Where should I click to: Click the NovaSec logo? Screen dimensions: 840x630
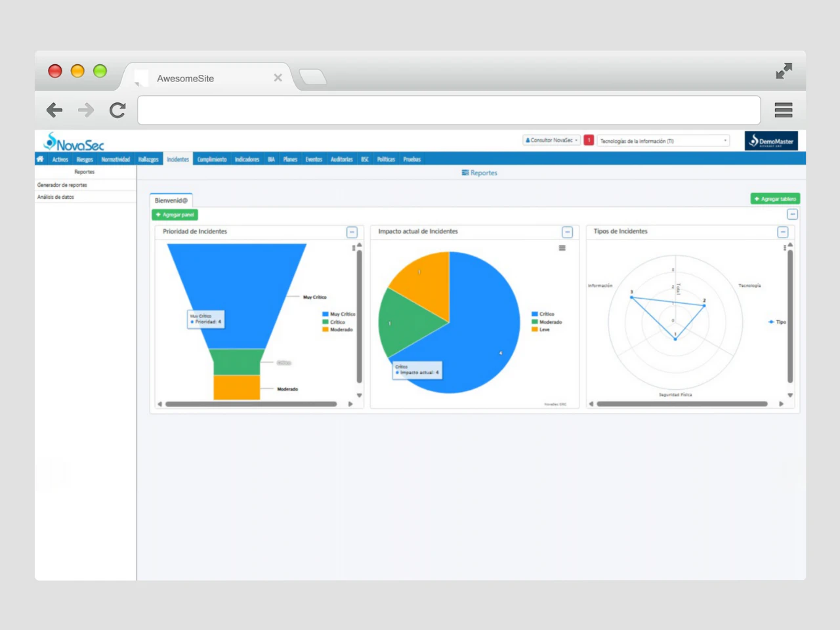73,142
